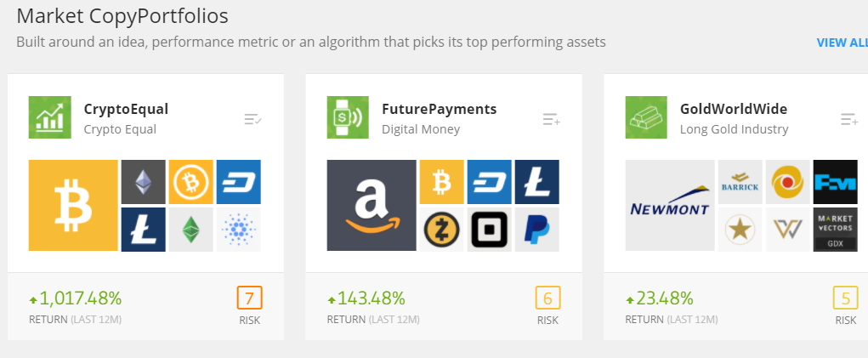Click the FuturePayments smartwatch payment icon
The width and height of the screenshot is (868, 358).
pyautogui.click(x=348, y=117)
